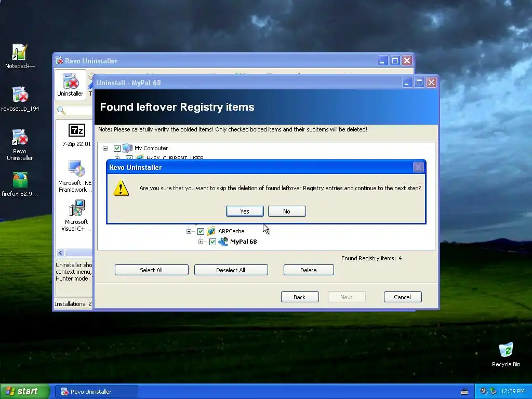The image size is (532, 399).
Task: Close the Revo Uninstaller confirmation dialog
Action: coord(418,167)
